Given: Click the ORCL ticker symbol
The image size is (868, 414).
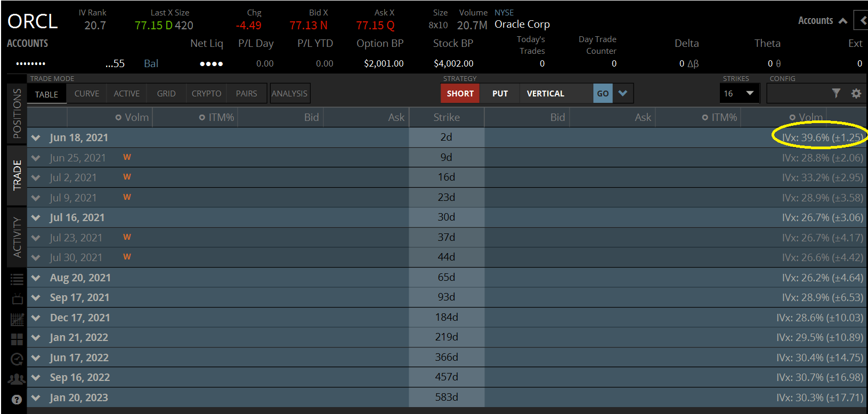Looking at the screenshot, I should click(x=33, y=21).
